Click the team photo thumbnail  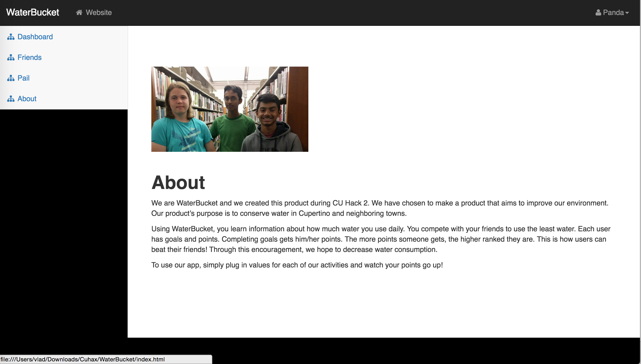230,109
